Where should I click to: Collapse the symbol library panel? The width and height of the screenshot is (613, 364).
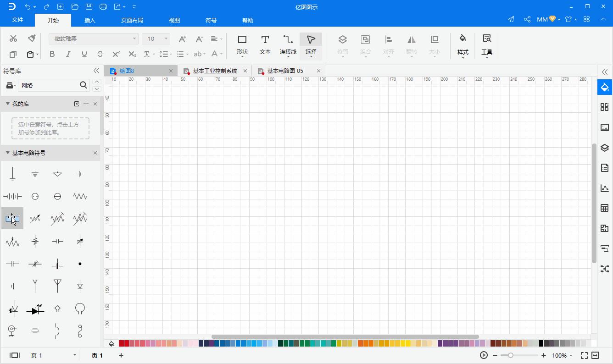(x=96, y=71)
